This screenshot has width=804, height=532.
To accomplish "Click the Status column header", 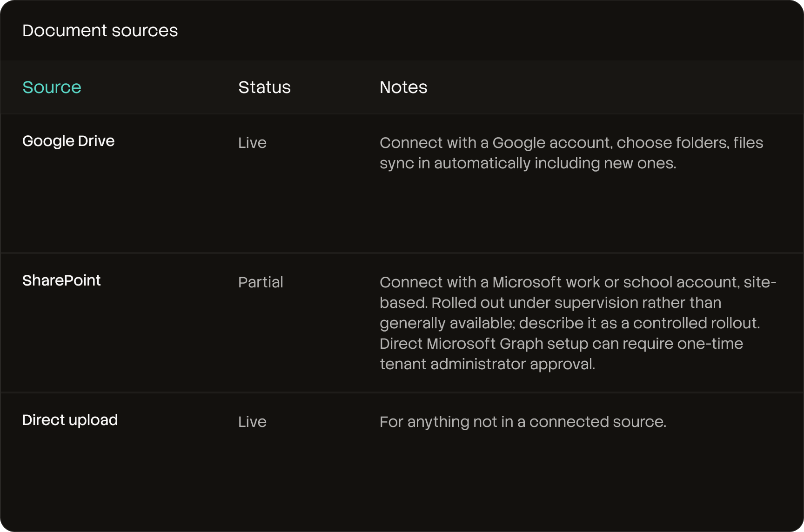I will tap(264, 87).
